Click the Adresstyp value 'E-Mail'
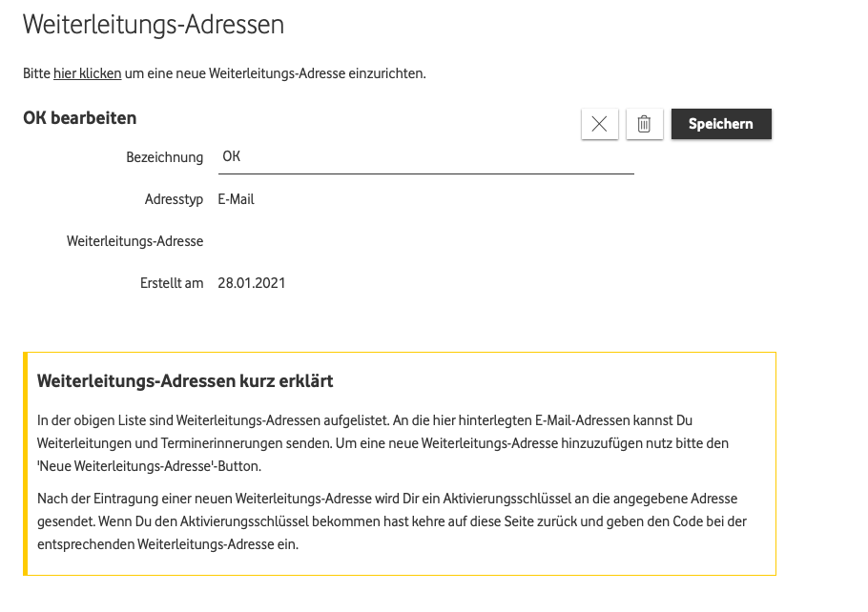The image size is (868, 612). coord(236,199)
